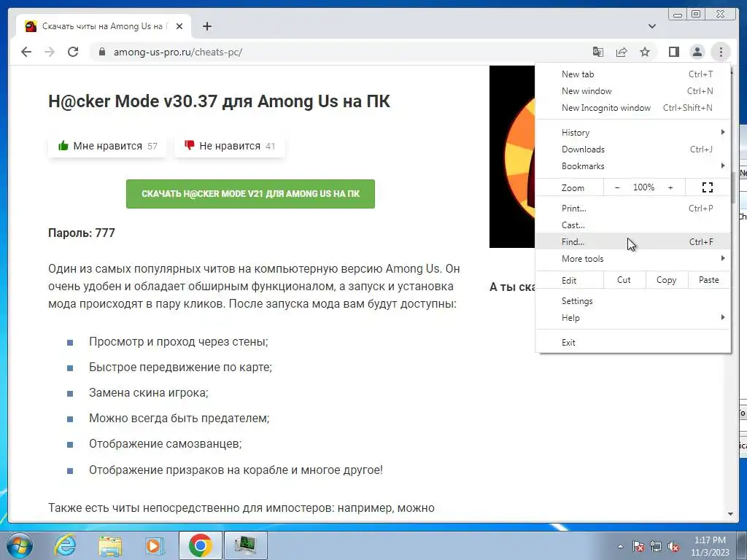Open Settings from the menu
Image resolution: width=747 pixels, height=560 pixels.
coord(633,301)
